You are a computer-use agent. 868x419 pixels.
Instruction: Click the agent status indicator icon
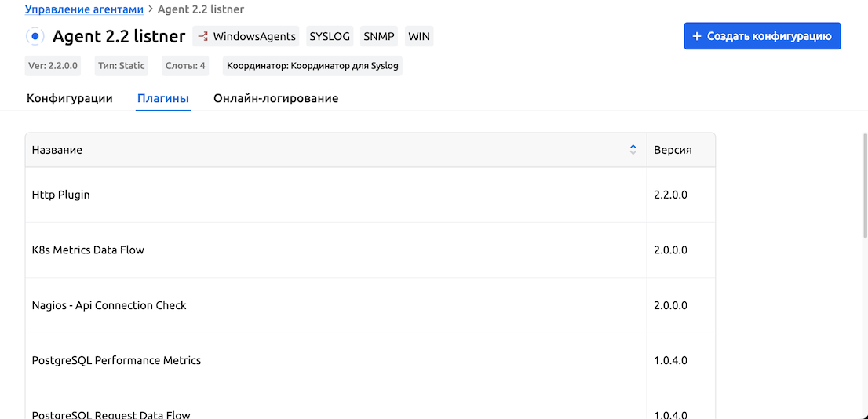(x=35, y=36)
